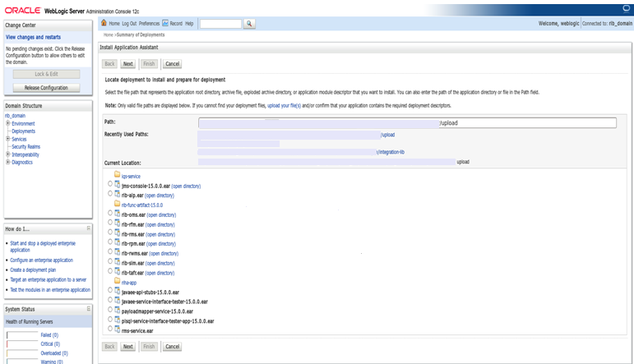The image size is (634, 364).
Task: Click the rib-tafr.ear archive icon
Action: (118, 271)
